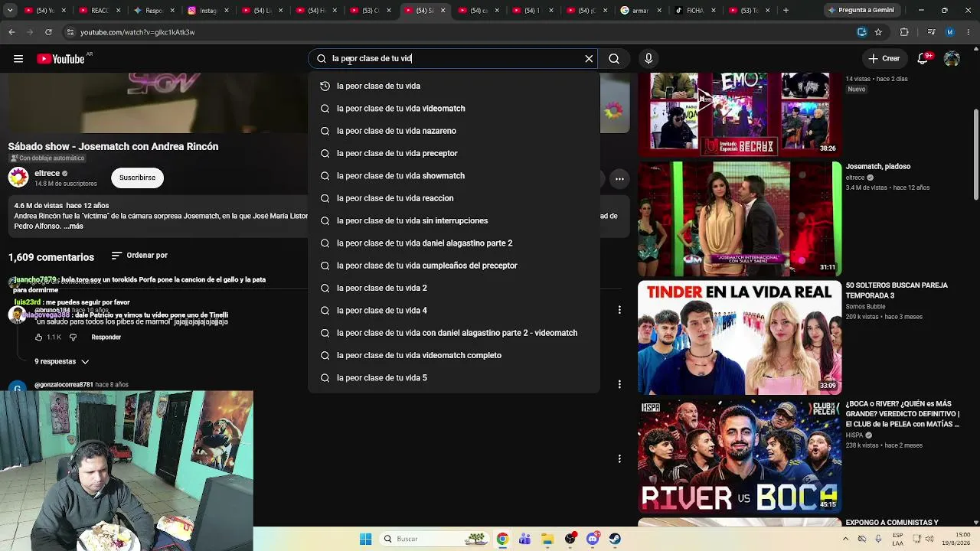Viewport: 980px width, 551px height.
Task: Show hidden system tray icons chevron
Action: tap(845, 539)
